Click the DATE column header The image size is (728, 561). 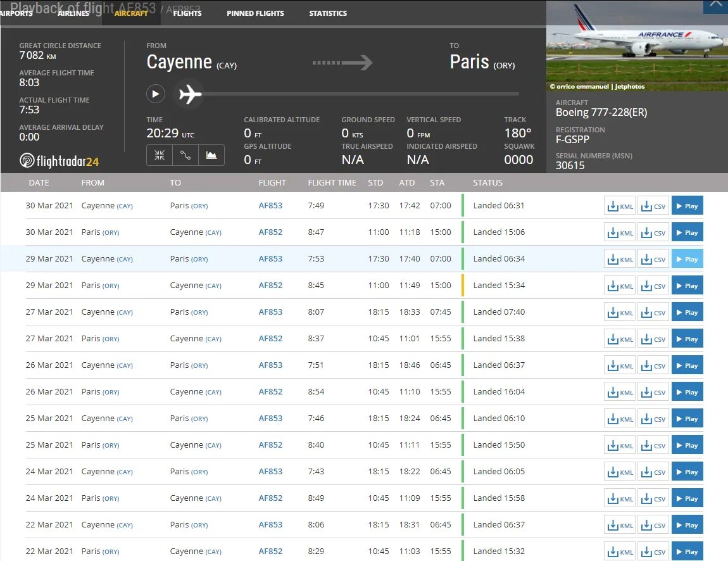point(39,182)
